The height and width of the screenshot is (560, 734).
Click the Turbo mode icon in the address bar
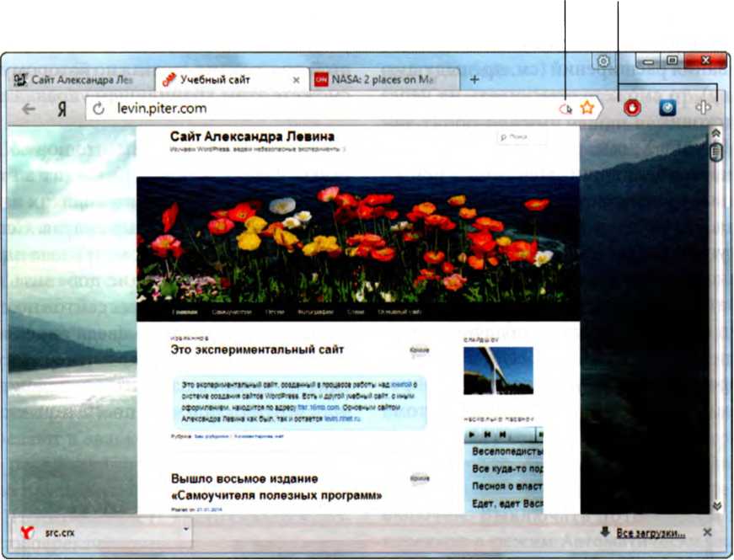tap(566, 109)
